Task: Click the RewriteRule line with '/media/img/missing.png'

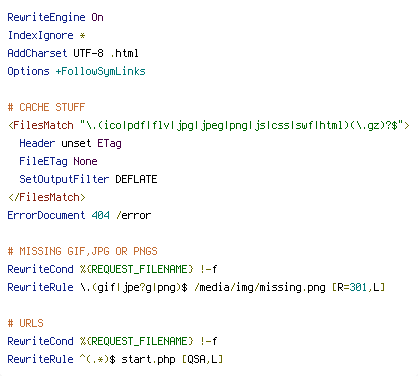Action: [196, 287]
